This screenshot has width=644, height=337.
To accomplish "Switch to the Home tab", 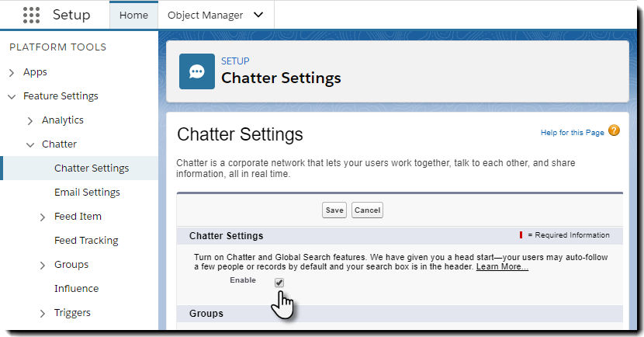I will click(x=133, y=16).
